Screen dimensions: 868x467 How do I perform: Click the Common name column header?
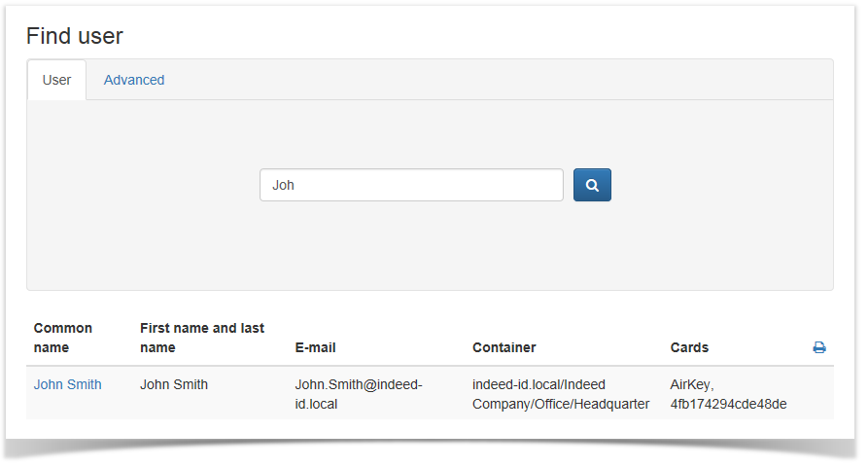[63, 338]
